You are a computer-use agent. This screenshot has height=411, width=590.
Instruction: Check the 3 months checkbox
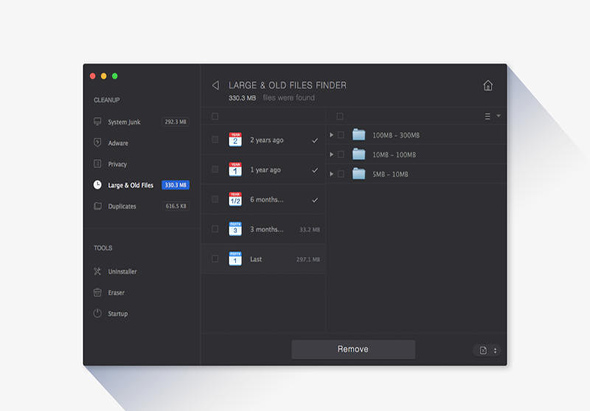pos(215,229)
